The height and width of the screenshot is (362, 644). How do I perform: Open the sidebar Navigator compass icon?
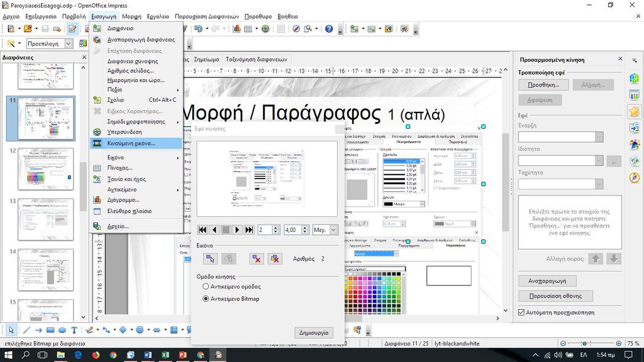point(635,177)
